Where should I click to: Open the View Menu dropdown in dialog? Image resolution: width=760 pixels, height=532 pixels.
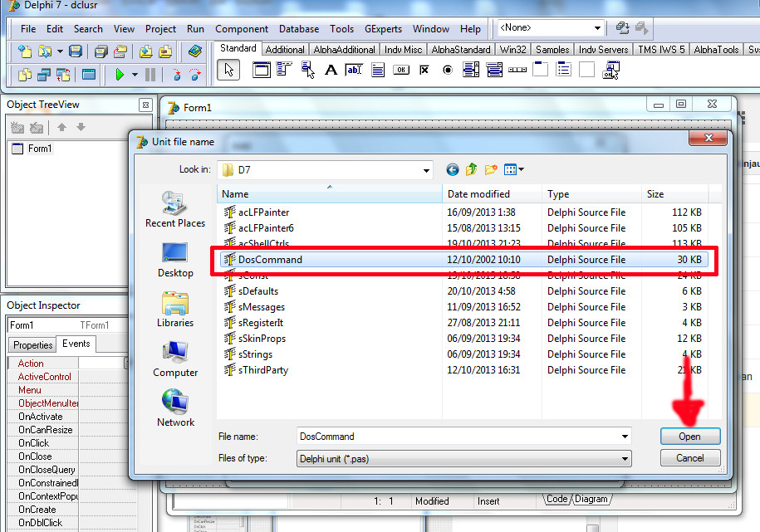pos(513,169)
